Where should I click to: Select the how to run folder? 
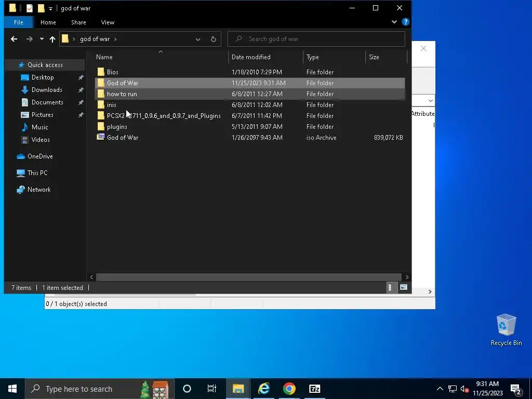(250, 94)
